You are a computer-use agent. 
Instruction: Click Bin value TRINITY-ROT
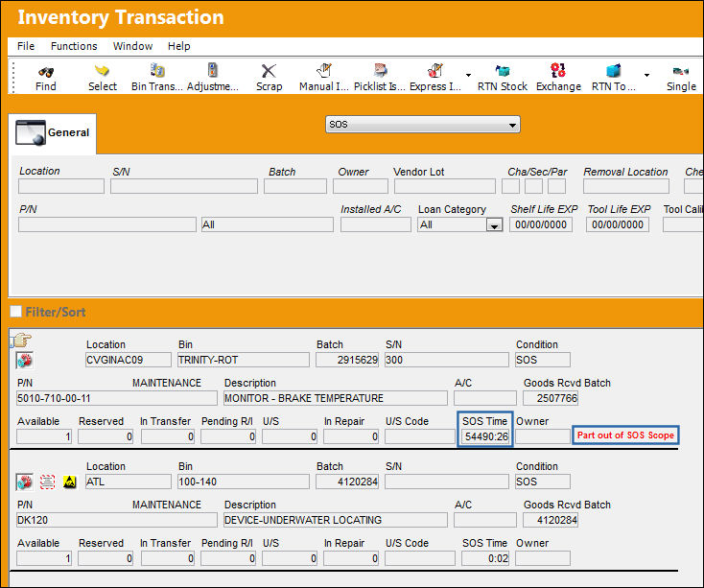[244, 360]
